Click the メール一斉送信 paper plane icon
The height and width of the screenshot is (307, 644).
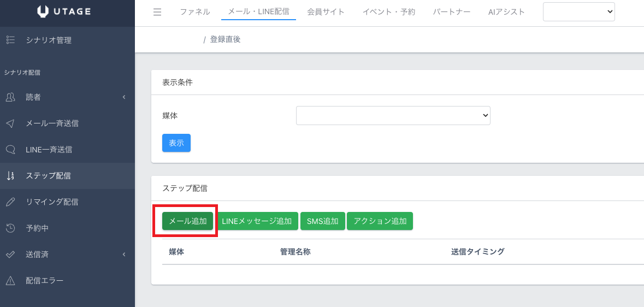[11, 123]
